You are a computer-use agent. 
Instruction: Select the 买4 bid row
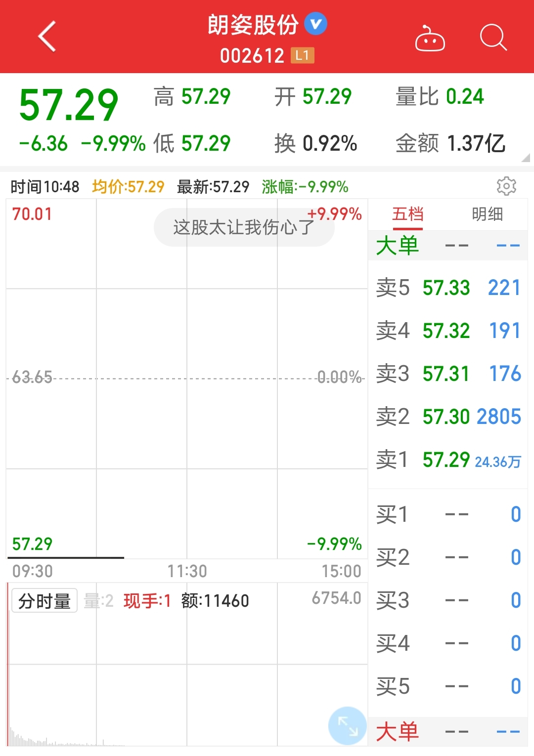click(x=448, y=643)
